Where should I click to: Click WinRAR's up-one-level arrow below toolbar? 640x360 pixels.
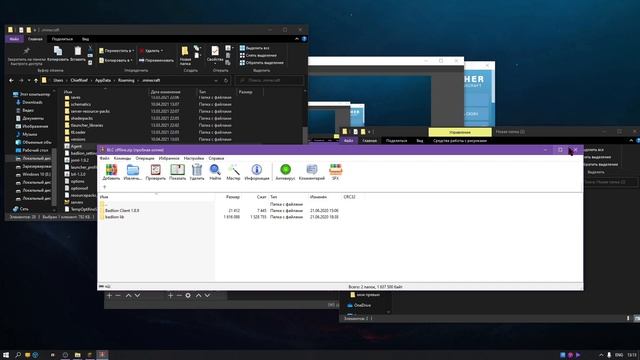pyautogui.click(x=104, y=187)
